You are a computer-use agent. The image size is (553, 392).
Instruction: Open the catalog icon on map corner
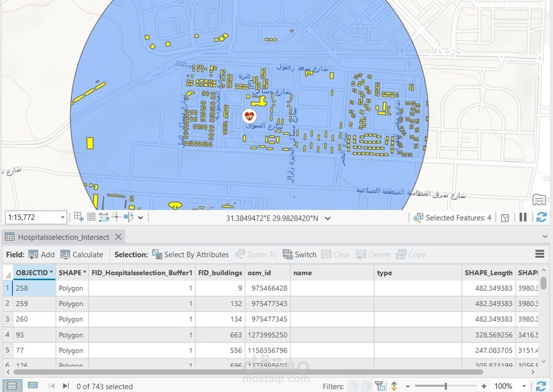click(x=538, y=199)
